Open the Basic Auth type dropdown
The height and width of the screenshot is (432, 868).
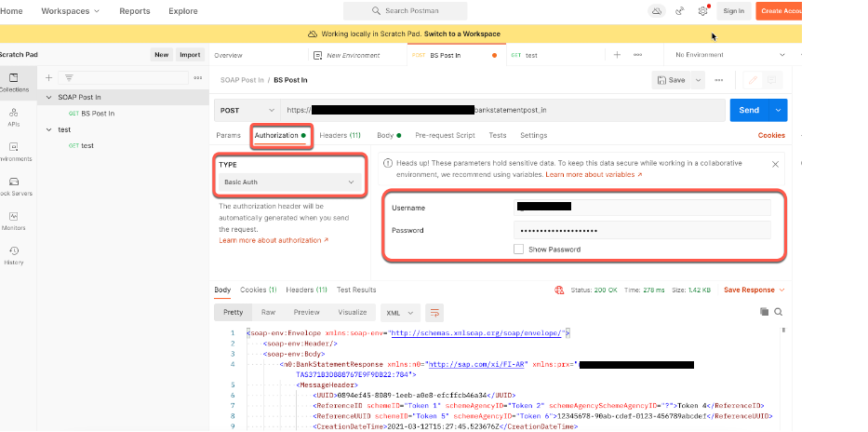288,182
